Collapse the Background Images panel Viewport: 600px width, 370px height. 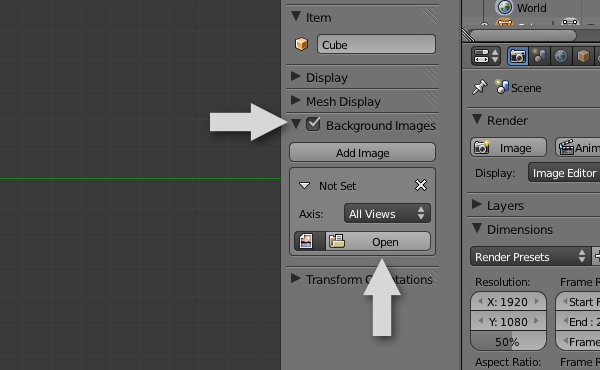(296, 124)
